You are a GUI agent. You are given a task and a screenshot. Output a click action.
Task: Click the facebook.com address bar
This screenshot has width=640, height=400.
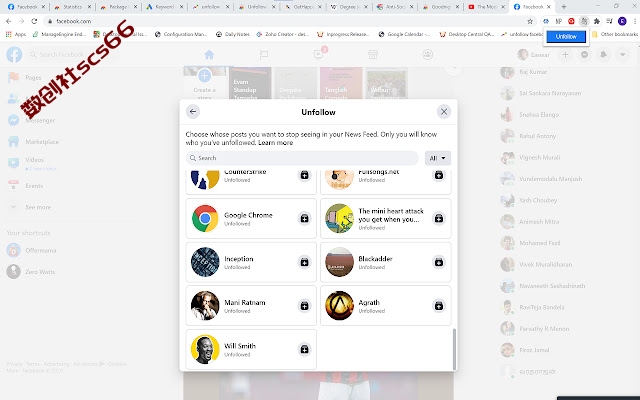286,21
